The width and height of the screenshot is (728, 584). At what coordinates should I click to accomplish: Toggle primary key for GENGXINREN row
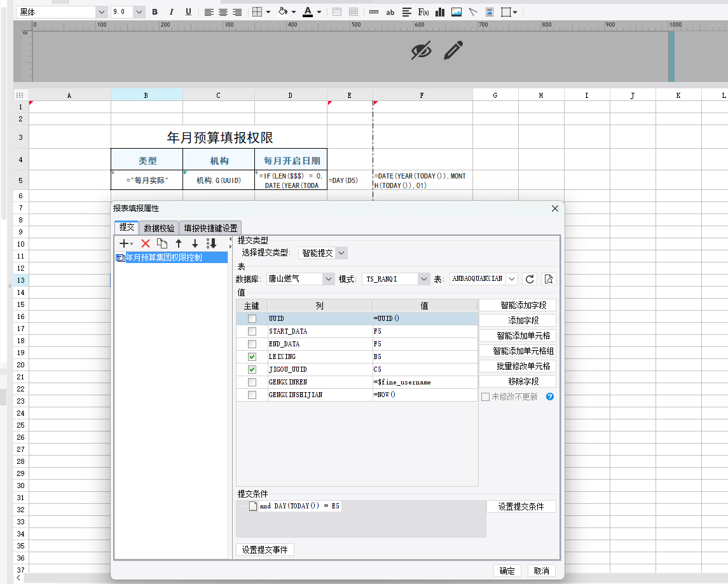tap(252, 382)
